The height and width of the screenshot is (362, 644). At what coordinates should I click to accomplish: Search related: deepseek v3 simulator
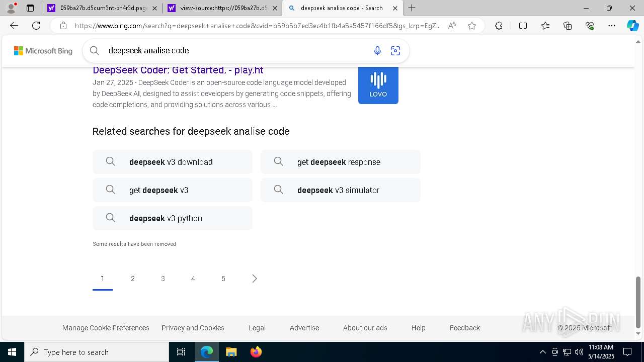(341, 190)
